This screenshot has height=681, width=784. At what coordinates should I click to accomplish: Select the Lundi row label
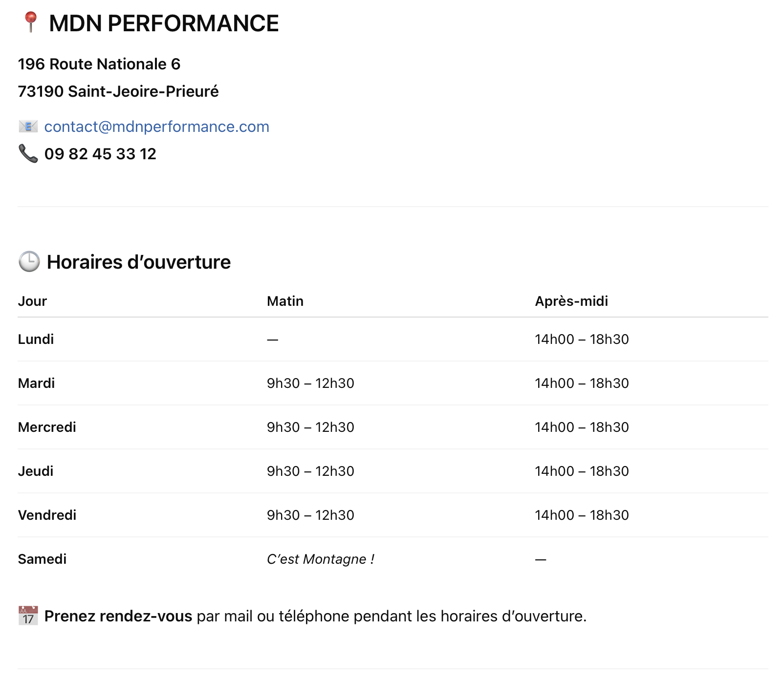click(x=36, y=339)
